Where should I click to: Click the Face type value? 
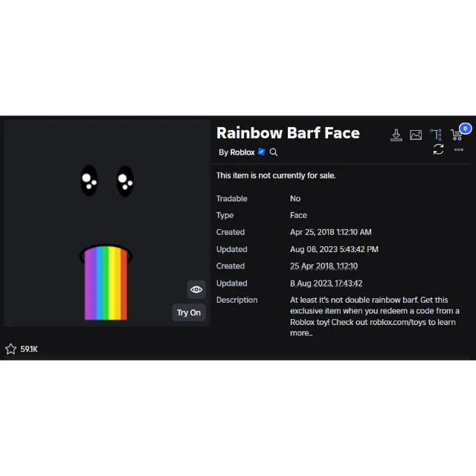[x=298, y=215]
